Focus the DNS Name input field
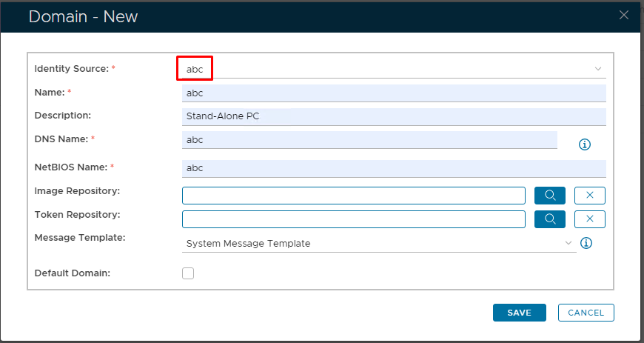This screenshot has height=343, width=644. [x=369, y=140]
